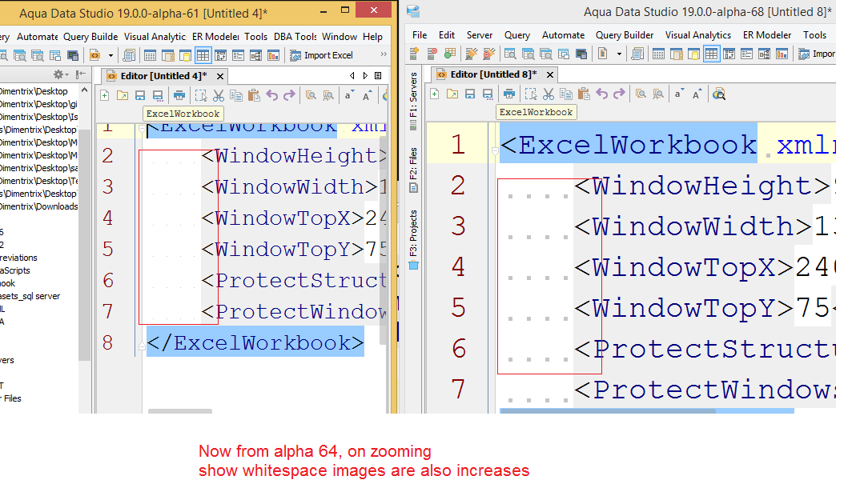This screenshot has width=852, height=504.
Task: Click Print icon in Untitled 4 editor toolbar
Action: (179, 96)
